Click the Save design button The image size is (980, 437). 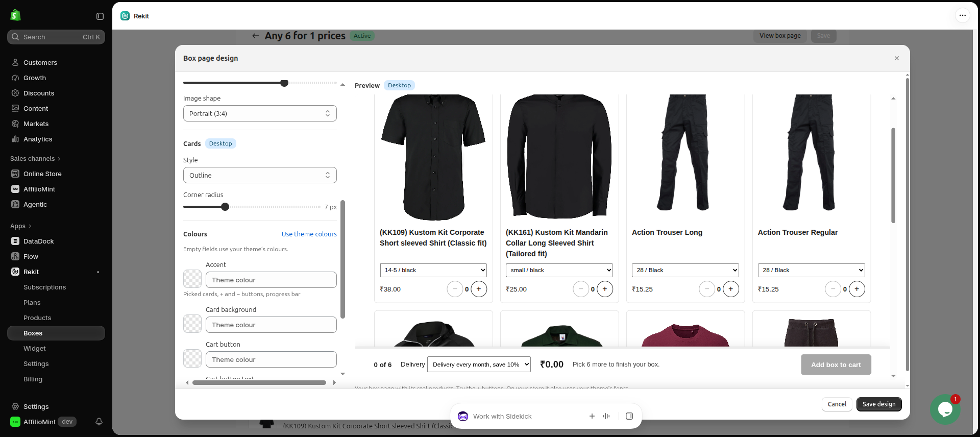[879, 404]
